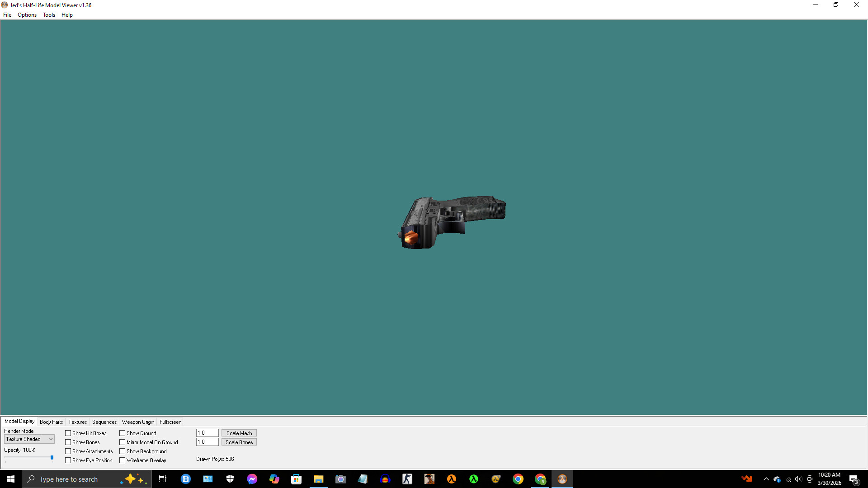
Task: Click the Jed's Model Viewer active taskbar icon
Action: [562, 479]
